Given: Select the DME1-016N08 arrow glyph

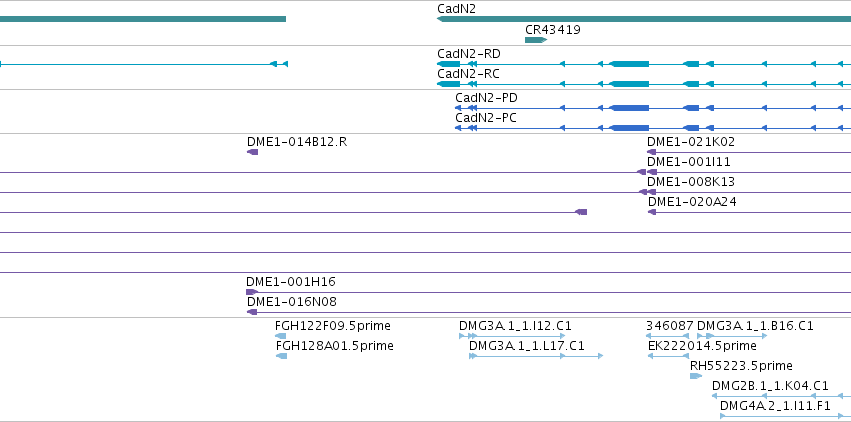Looking at the screenshot, I should click(252, 312).
